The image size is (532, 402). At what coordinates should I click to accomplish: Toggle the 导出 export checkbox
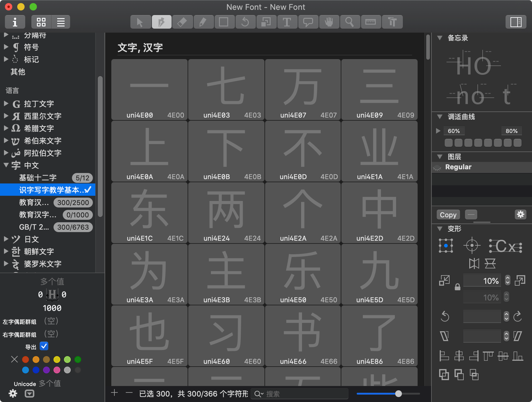click(x=44, y=346)
